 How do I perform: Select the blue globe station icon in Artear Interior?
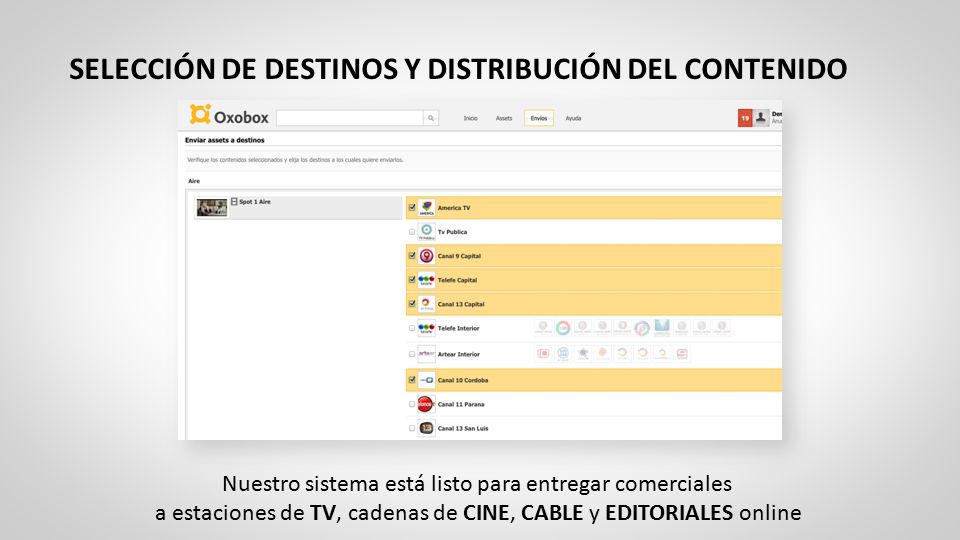pyautogui.click(x=563, y=353)
